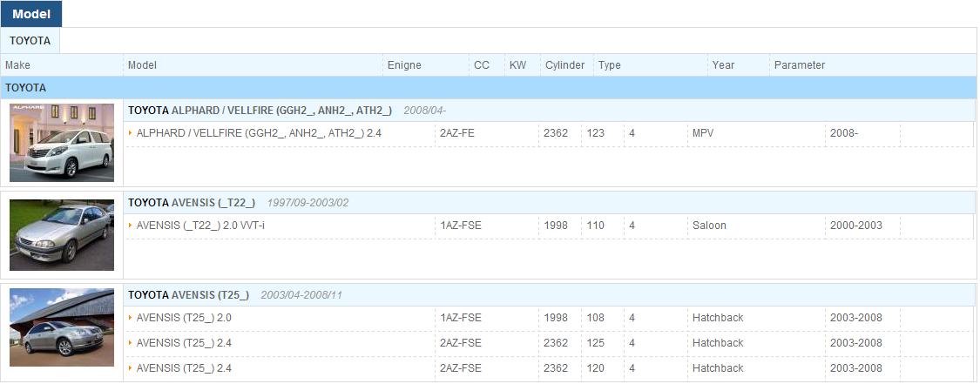980x384 pixels.
Task: Select the TOYOTA make tab
Action: 30,41
